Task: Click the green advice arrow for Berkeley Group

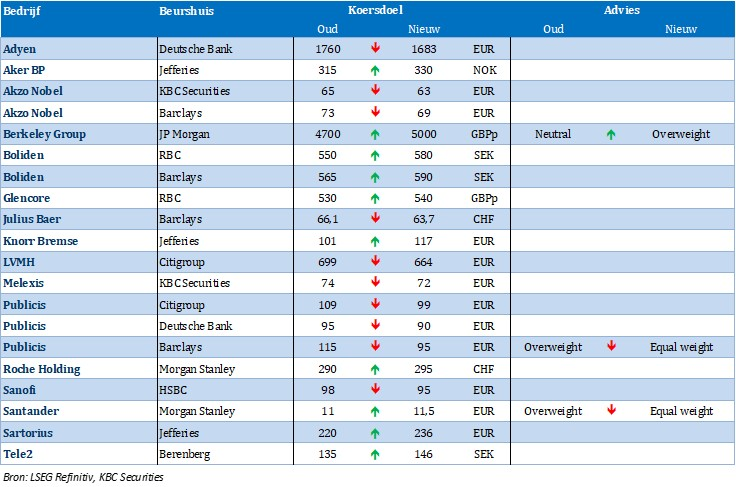Action: click(x=612, y=134)
